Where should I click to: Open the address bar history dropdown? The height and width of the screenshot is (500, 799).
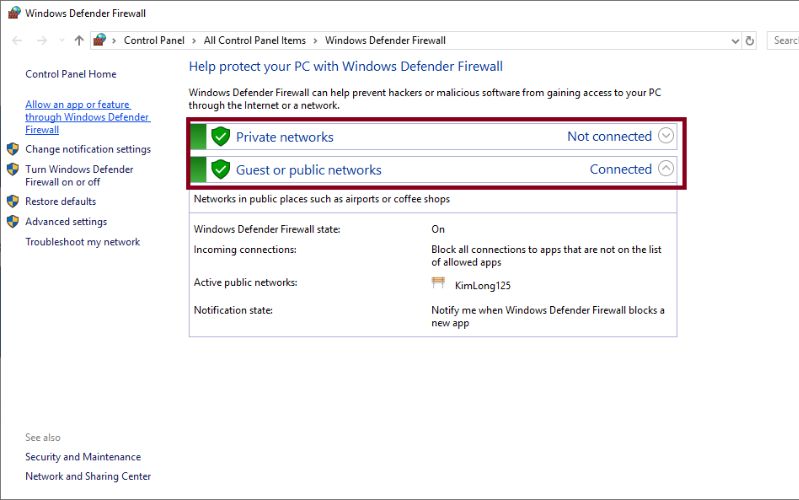pos(735,41)
